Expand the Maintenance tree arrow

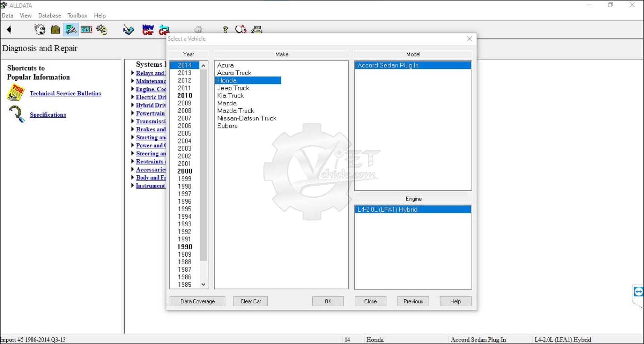click(132, 81)
